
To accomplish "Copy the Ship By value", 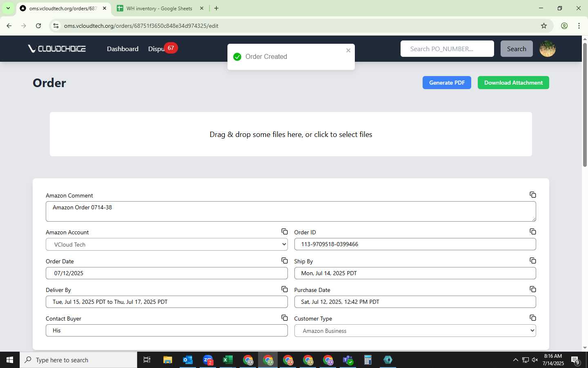I will click(532, 260).
